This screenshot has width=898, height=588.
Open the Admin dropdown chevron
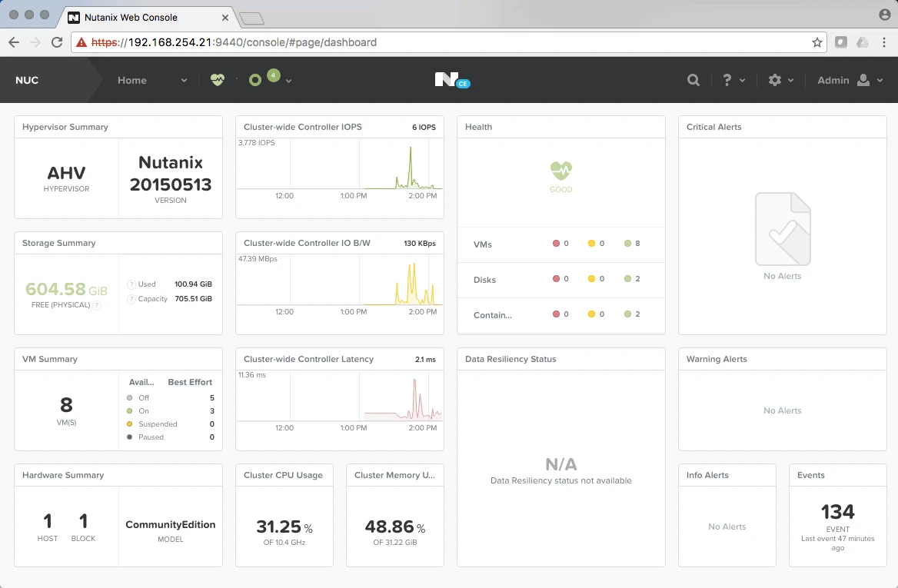[880, 80]
